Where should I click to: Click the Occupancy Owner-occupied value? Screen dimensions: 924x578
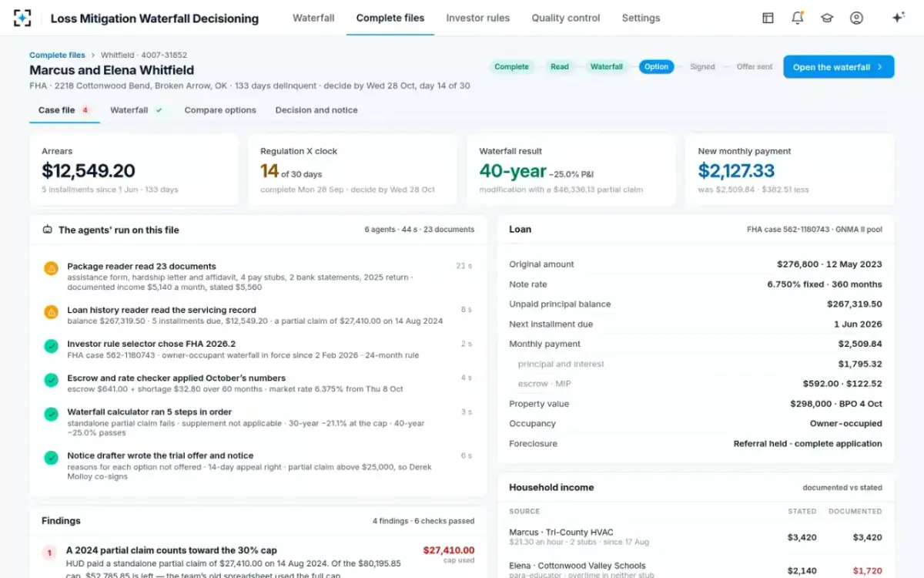click(x=845, y=424)
